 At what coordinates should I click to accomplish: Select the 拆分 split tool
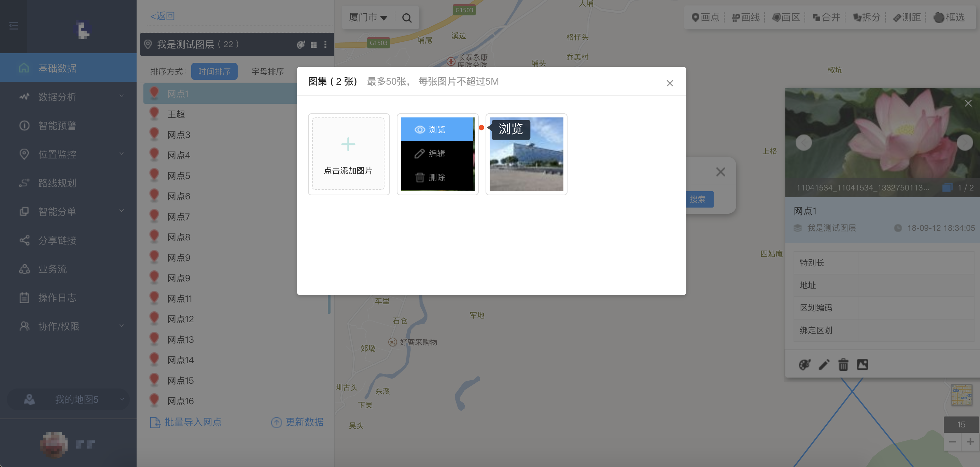coord(867,17)
